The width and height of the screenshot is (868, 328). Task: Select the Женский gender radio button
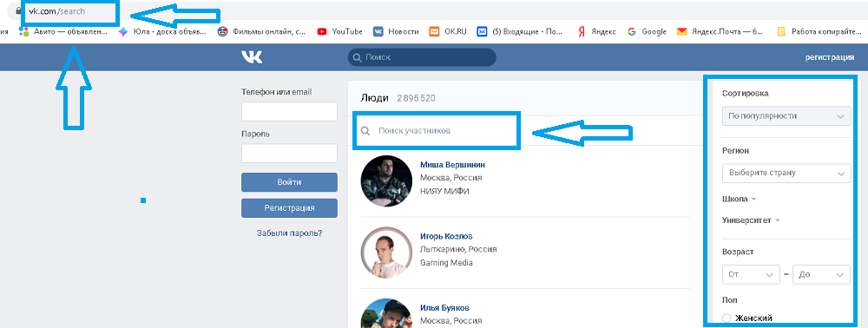(727, 318)
